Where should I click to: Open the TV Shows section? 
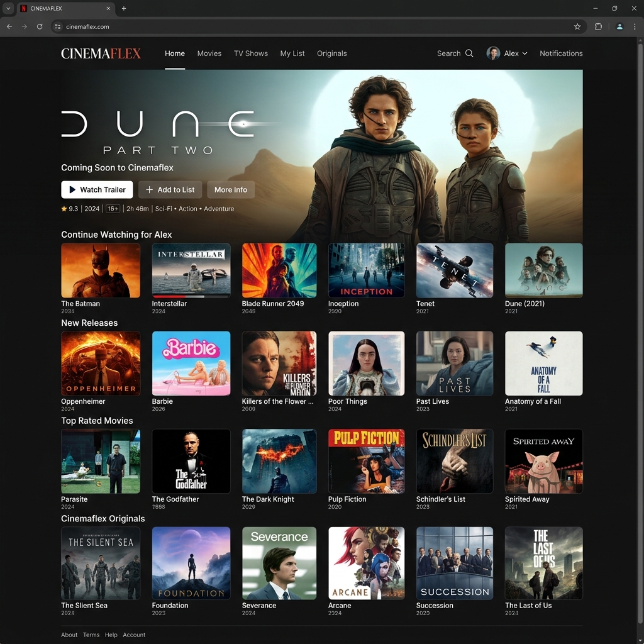pyautogui.click(x=250, y=53)
